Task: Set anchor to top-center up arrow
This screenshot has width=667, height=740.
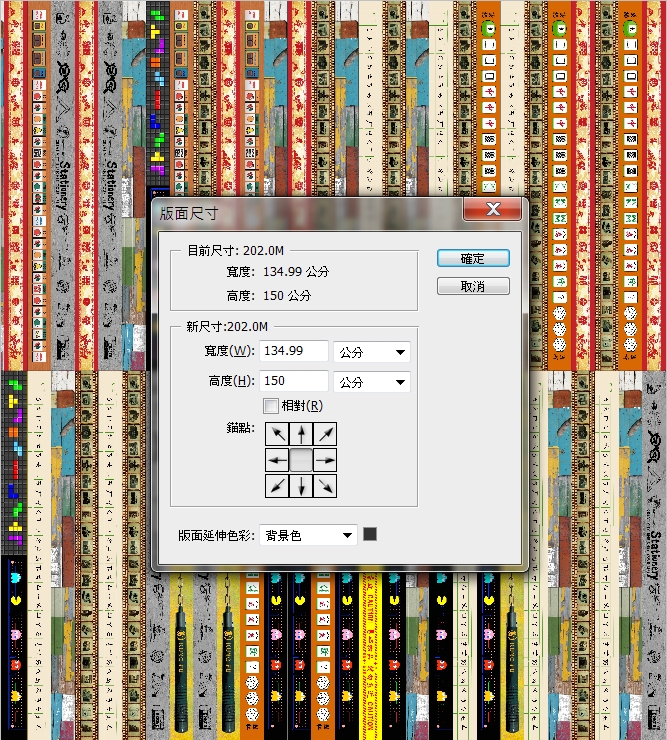Action: point(300,435)
